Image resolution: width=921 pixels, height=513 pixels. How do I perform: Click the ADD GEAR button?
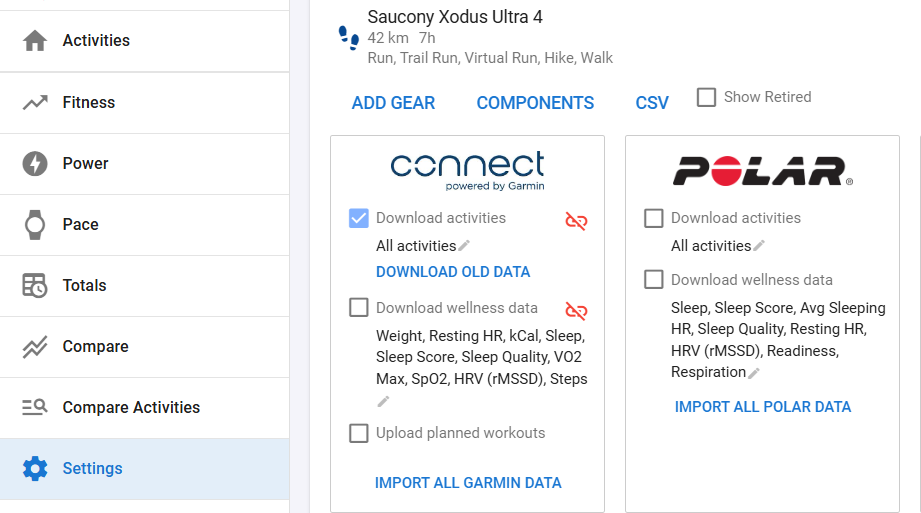tap(393, 103)
